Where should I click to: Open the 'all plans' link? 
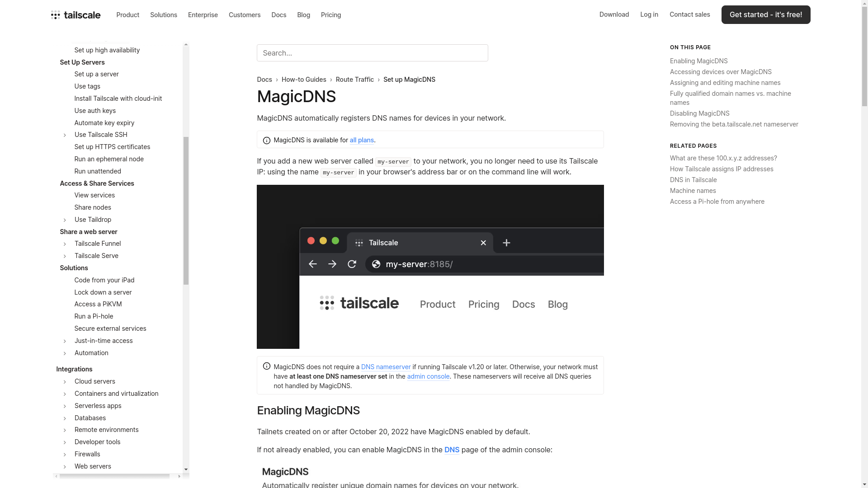click(x=362, y=140)
